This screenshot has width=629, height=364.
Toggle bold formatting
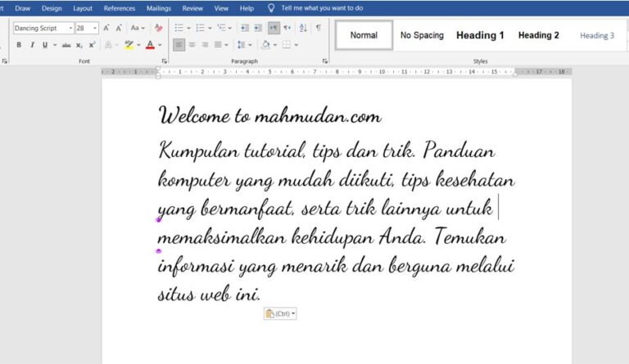pyautogui.click(x=19, y=45)
